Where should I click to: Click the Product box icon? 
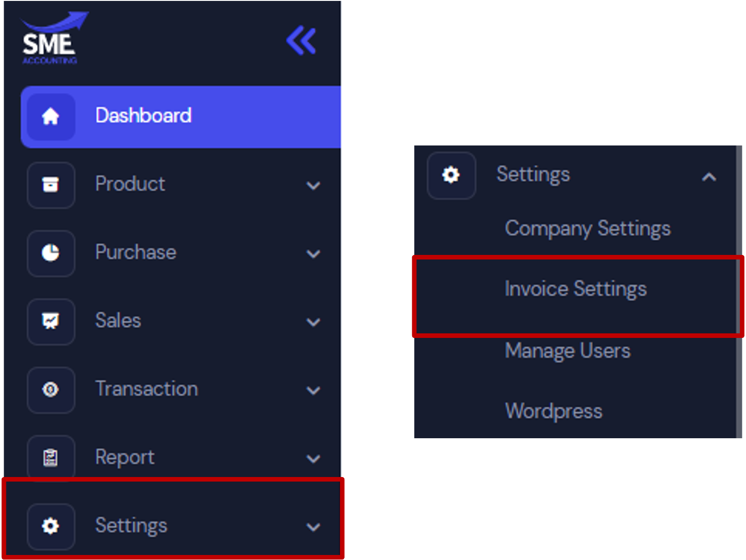[51, 185]
